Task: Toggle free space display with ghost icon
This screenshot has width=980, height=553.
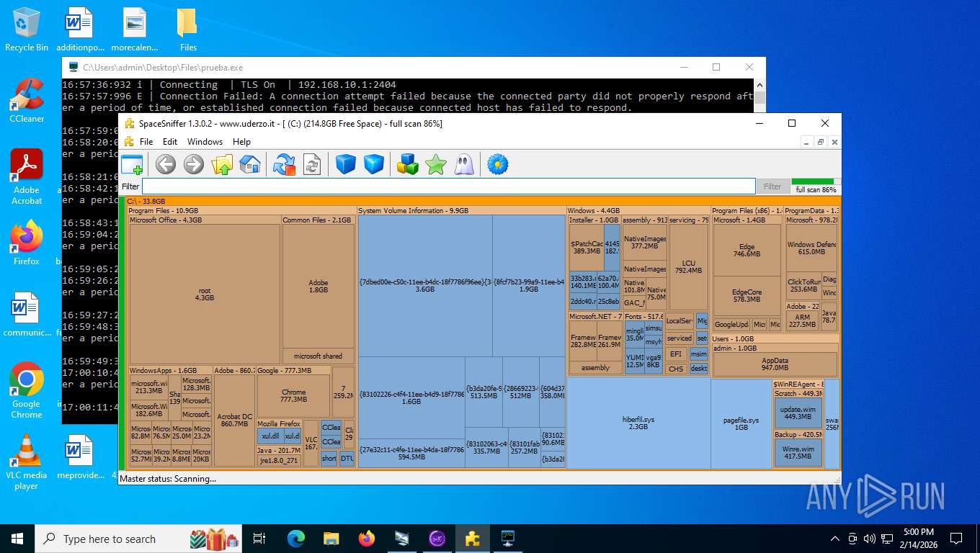Action: (464, 164)
